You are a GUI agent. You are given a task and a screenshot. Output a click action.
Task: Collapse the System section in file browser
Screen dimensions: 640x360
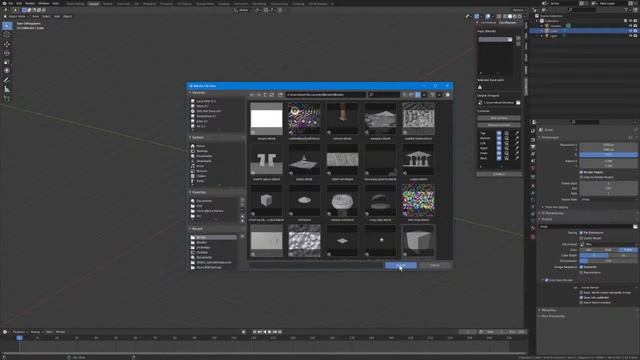[190, 138]
